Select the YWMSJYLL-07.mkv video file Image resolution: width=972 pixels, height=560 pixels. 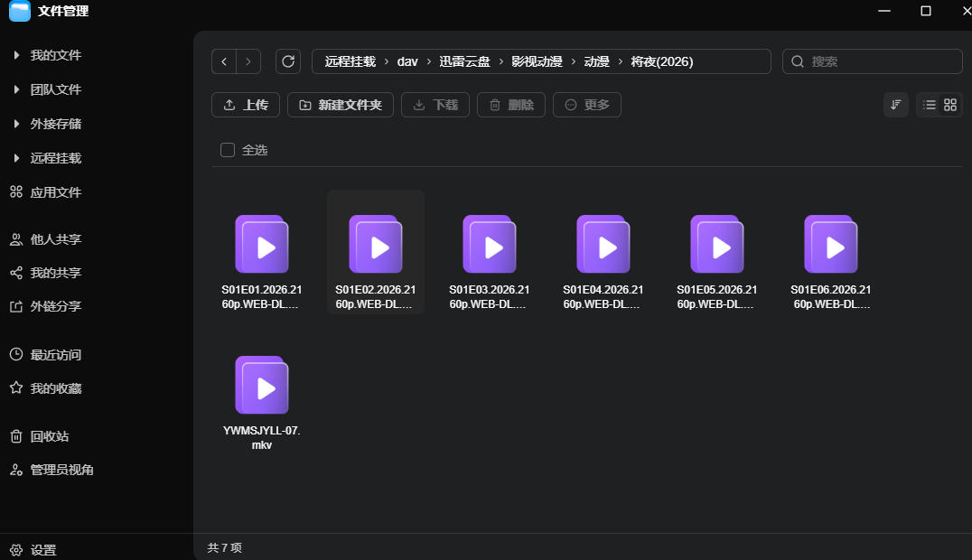pos(262,402)
